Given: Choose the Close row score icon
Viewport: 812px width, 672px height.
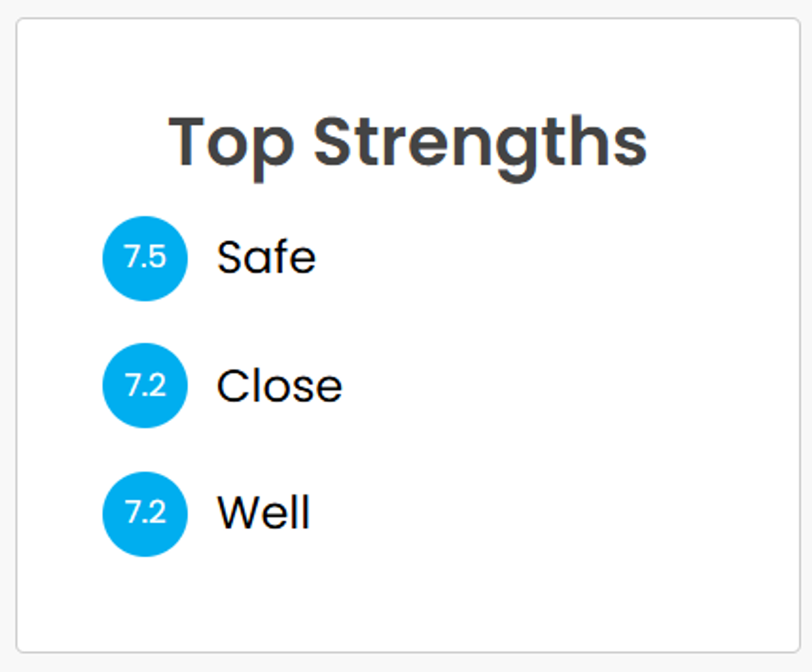Looking at the screenshot, I should [145, 386].
